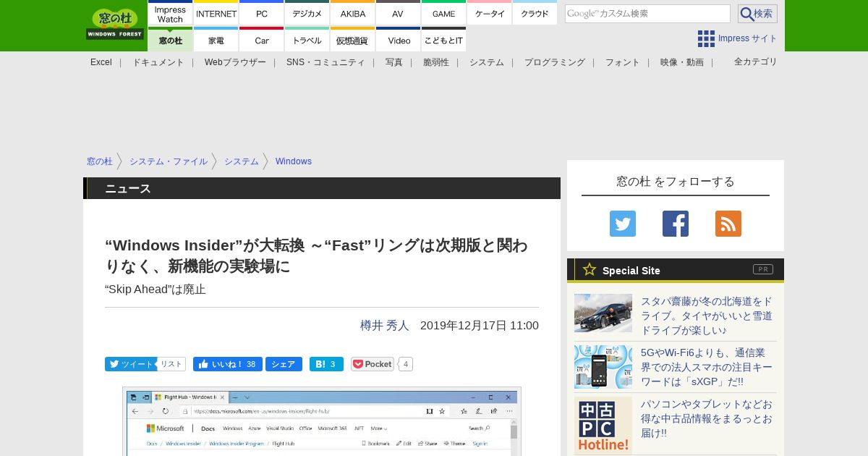Click the article headline “Windows Insider”が大転換
This screenshot has width=868, height=456.
(316, 256)
